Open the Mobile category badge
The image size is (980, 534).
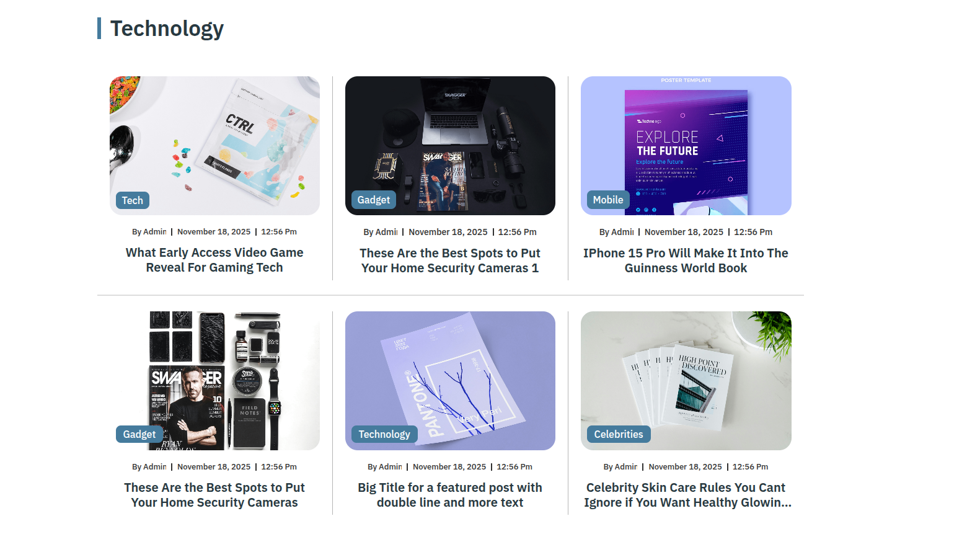coord(608,200)
